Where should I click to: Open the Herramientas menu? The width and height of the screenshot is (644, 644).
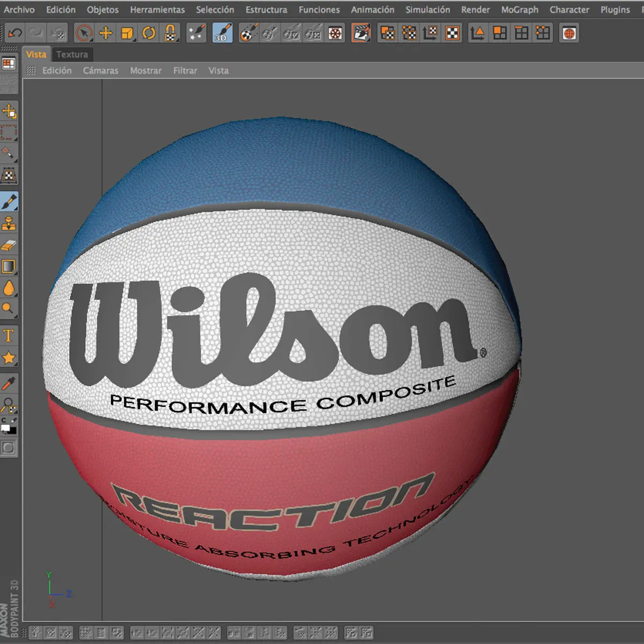click(157, 10)
